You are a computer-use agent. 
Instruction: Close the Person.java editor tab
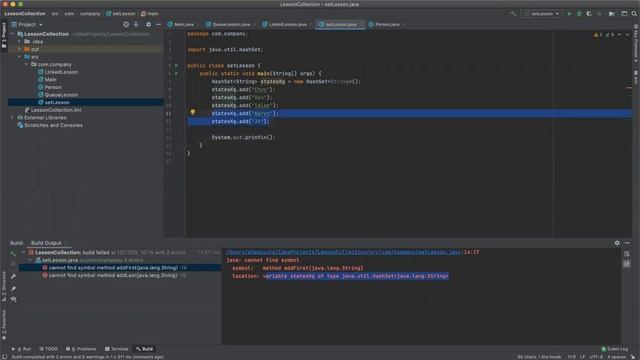404,24
